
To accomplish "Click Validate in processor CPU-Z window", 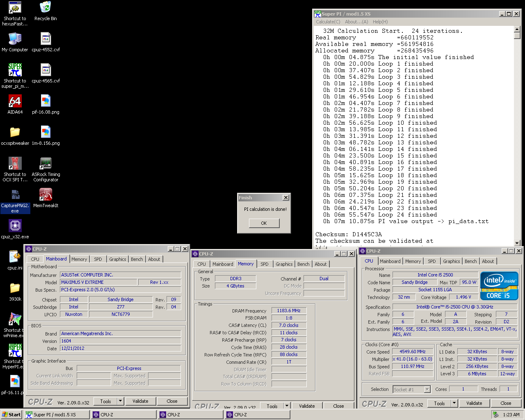I will coord(474,403).
